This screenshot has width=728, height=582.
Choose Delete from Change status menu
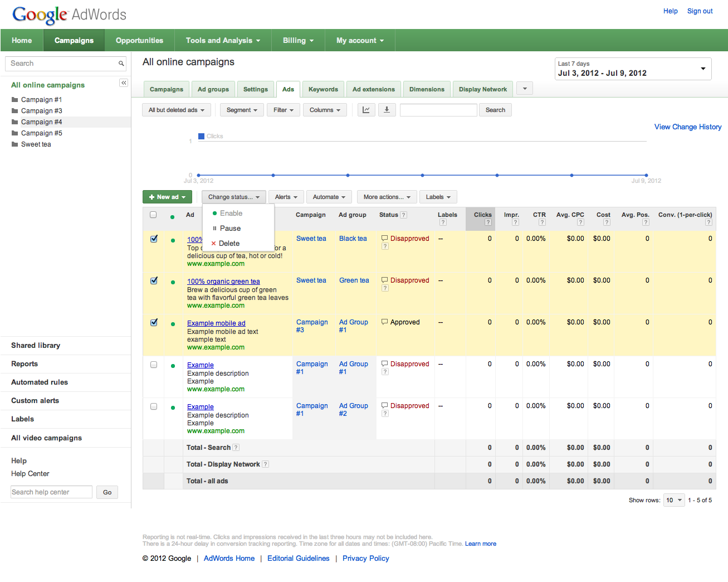click(x=238, y=244)
